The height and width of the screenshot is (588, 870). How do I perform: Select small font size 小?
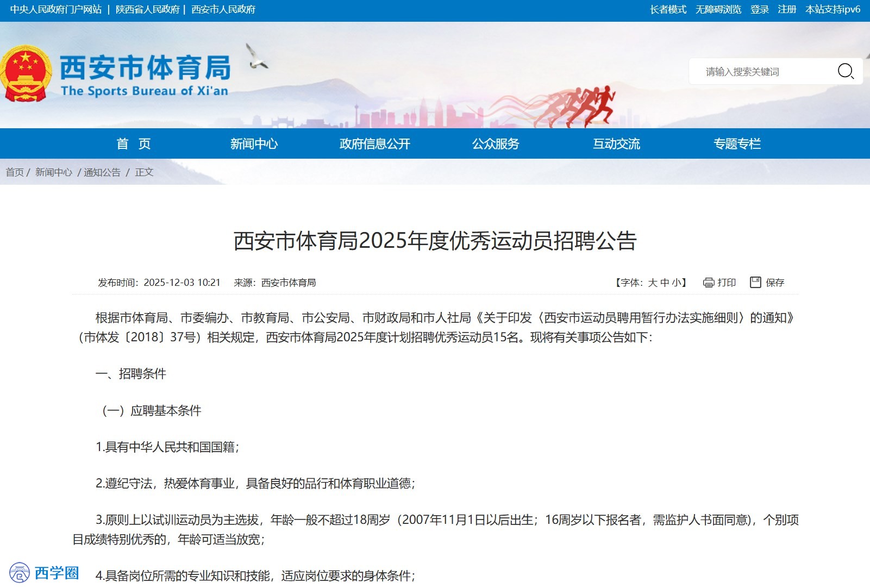tap(676, 283)
